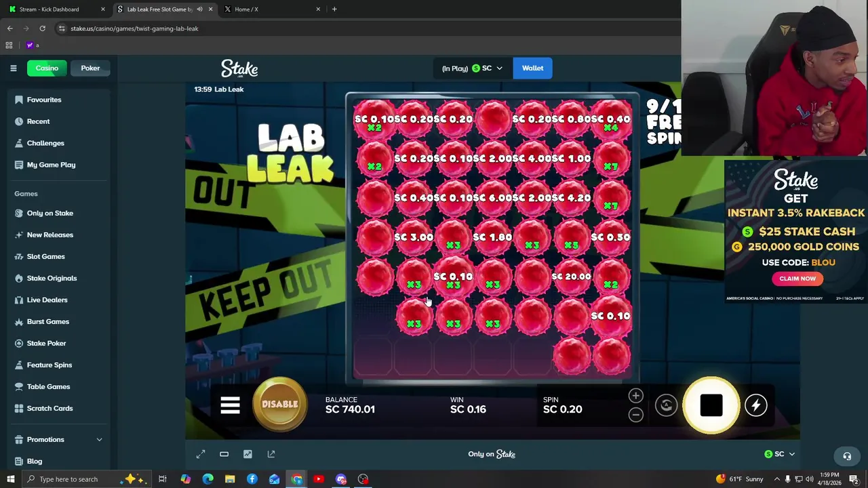Open Windows notification center
The height and width of the screenshot is (488, 868).
[854, 479]
